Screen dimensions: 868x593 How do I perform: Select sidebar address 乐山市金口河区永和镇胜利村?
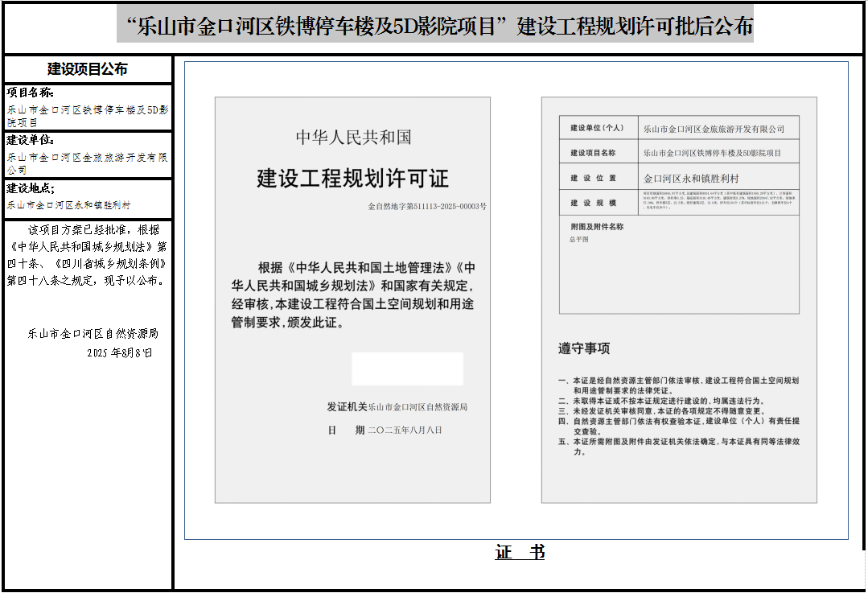coord(69,205)
